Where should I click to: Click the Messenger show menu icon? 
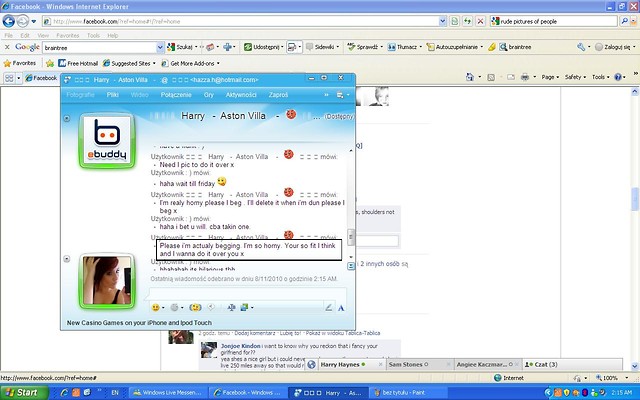340,95
